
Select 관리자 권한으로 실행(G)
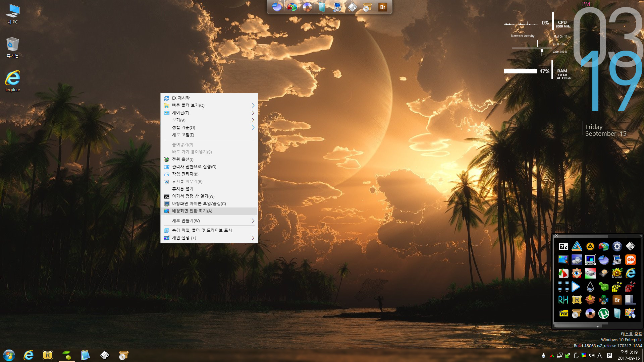[209, 167]
